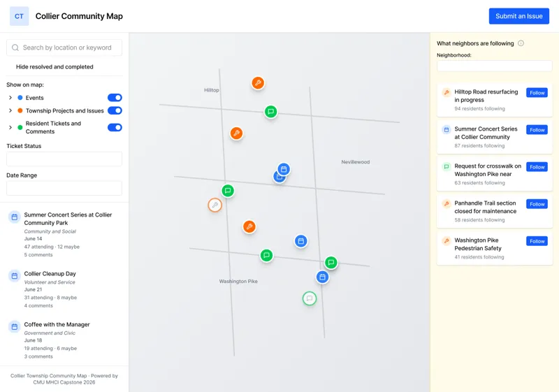Click 'Government and Civic' category label
559x392 pixels.
pyautogui.click(x=50, y=333)
